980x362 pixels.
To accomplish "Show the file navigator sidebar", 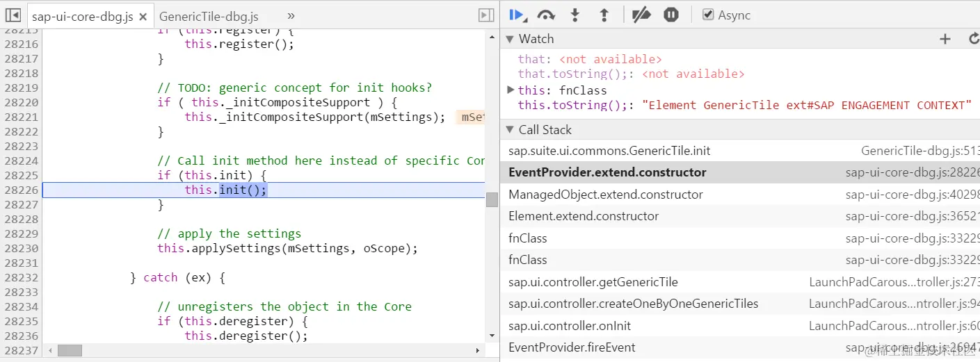I will pyautogui.click(x=13, y=15).
